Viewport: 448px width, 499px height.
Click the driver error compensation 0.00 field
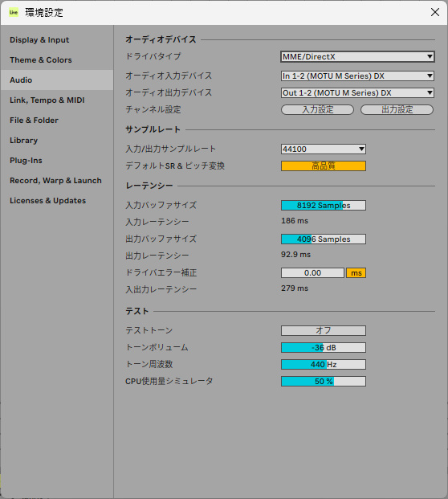(x=312, y=272)
